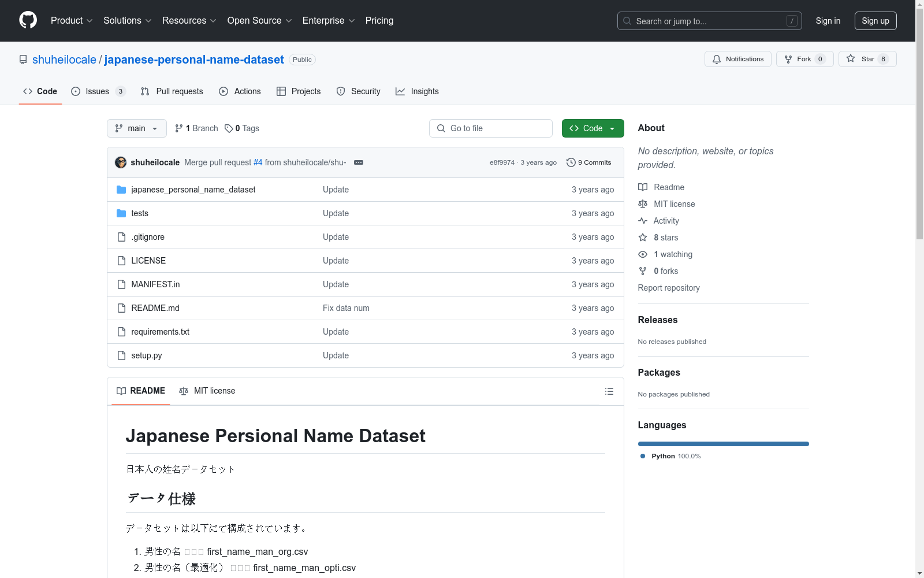Open the japanese-personal-name-dataset repository link

[x=194, y=60]
